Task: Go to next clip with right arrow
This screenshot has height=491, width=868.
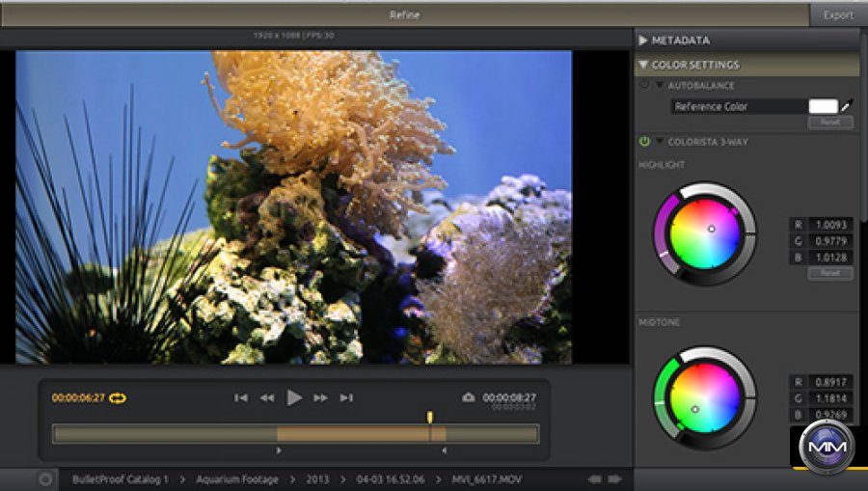Action: pyautogui.click(x=614, y=479)
